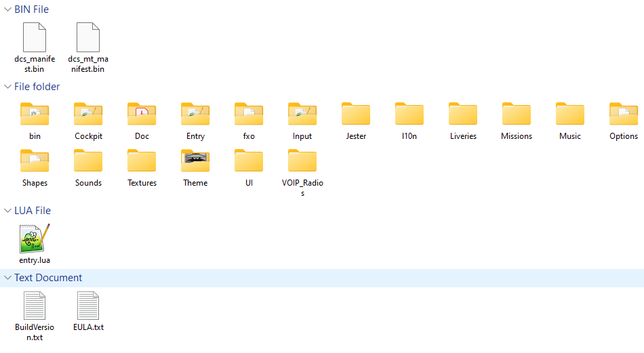Click the LUA File group header label
644x353 pixels.
pyautogui.click(x=33, y=211)
